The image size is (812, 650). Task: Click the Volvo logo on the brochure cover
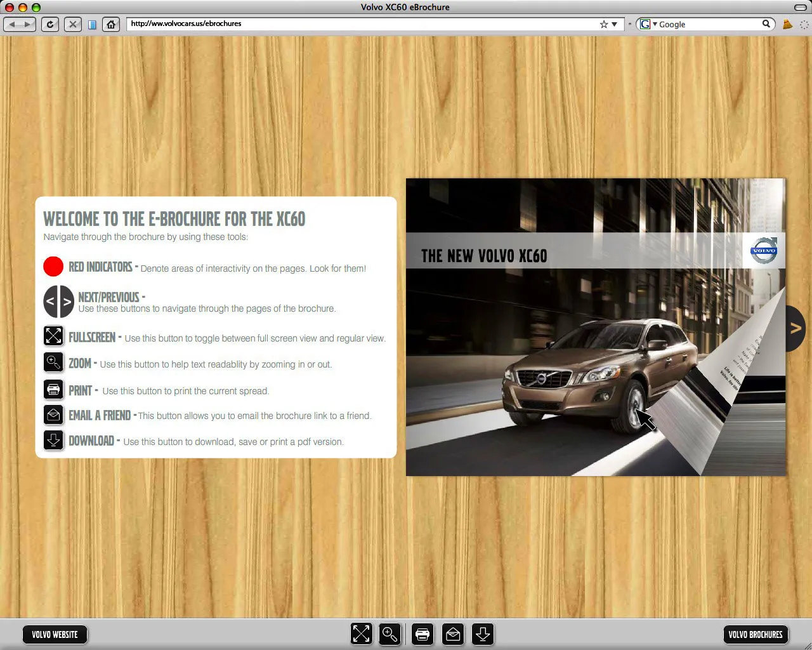click(x=764, y=251)
